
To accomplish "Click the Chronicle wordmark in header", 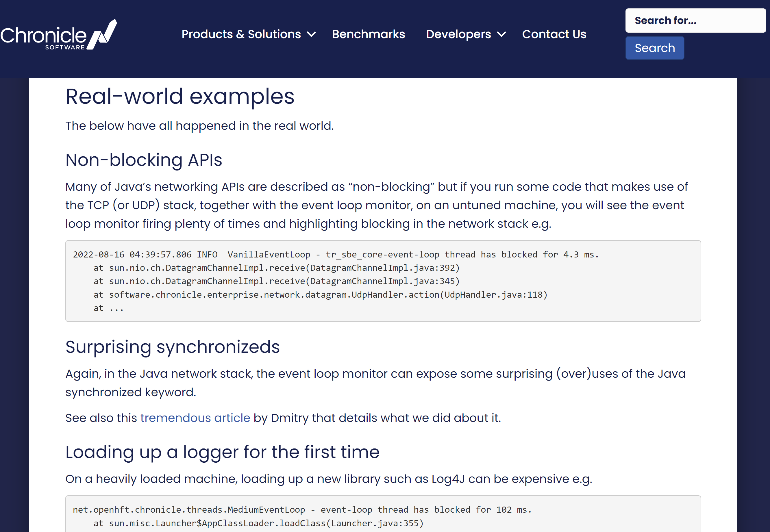I will pos(43,35).
